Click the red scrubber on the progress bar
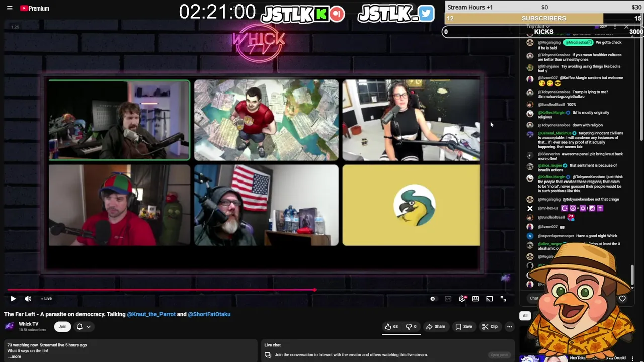This screenshot has height=362, width=644. (314, 290)
